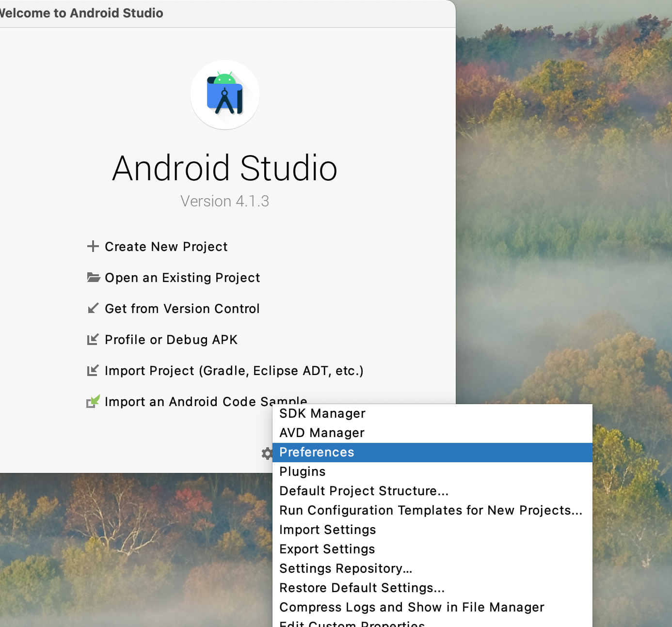Choose Open an Existing Project
Viewport: 672px width, 627px height.
point(182,278)
